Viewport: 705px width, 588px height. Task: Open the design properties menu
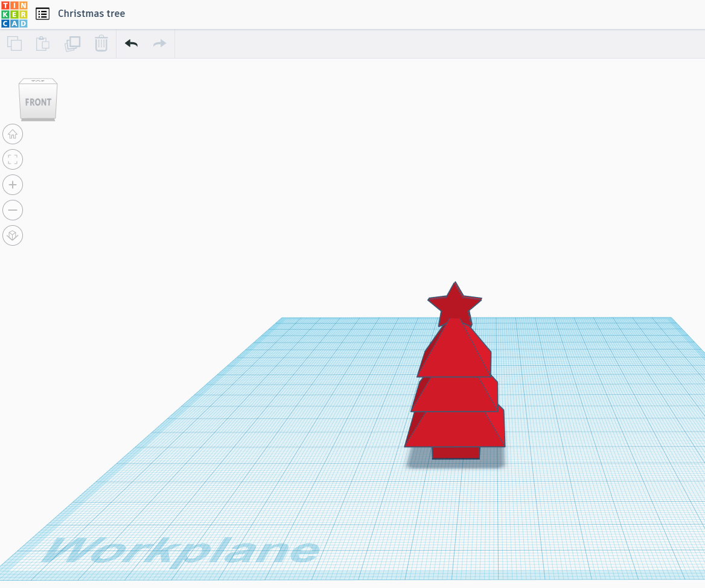tap(42, 13)
